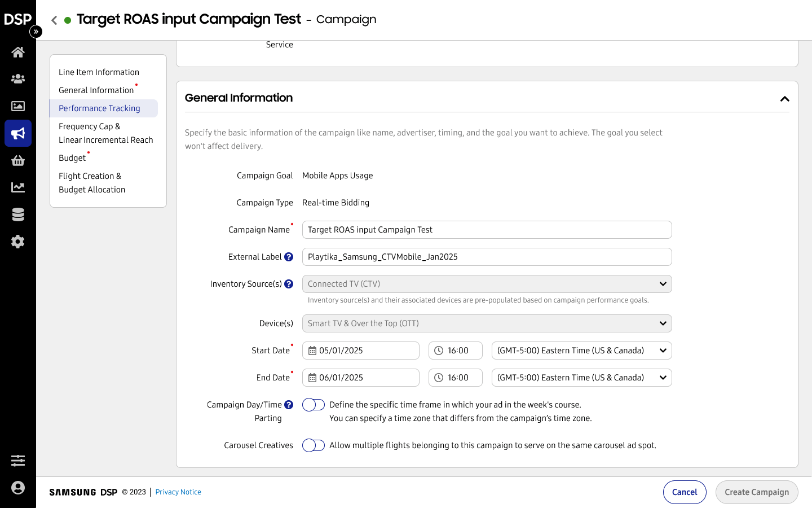812x508 pixels.
Task: Open the database stack icon
Action: (18, 214)
